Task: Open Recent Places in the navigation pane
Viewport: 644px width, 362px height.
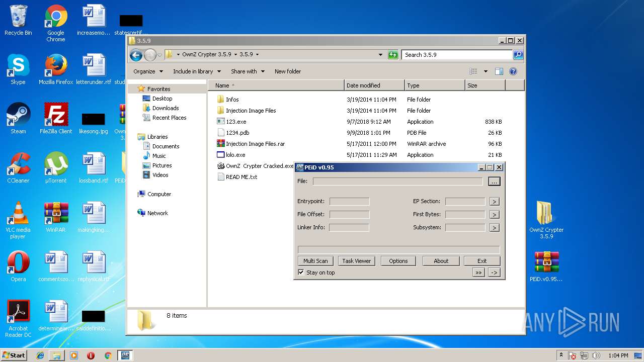Action: 169,118
